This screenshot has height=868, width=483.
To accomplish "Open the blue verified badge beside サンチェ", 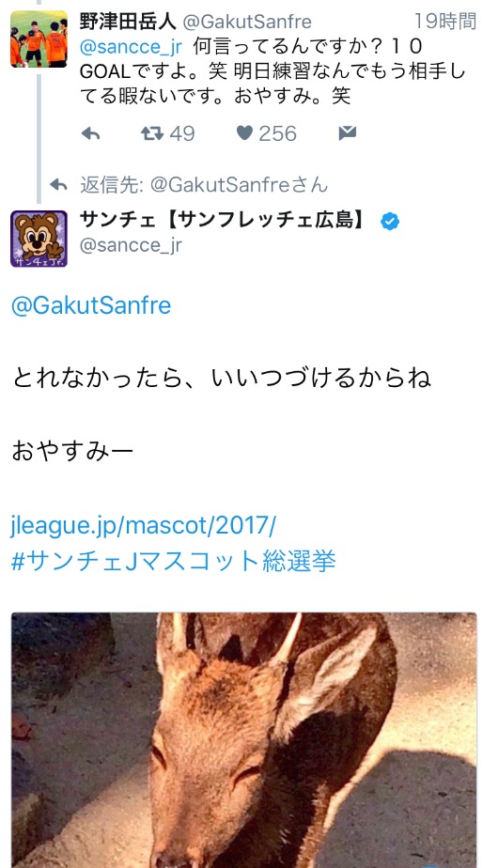I will 390,222.
